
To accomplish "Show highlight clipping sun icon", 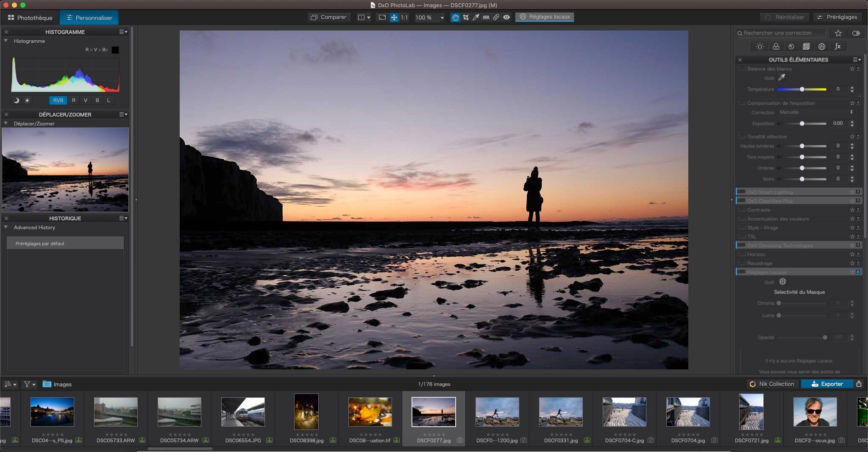I will coord(27,100).
